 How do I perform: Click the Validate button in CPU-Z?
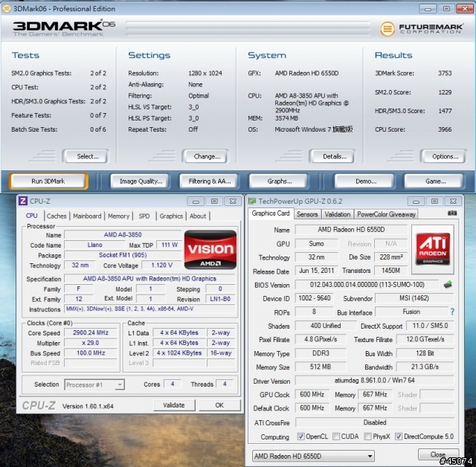coord(174,405)
